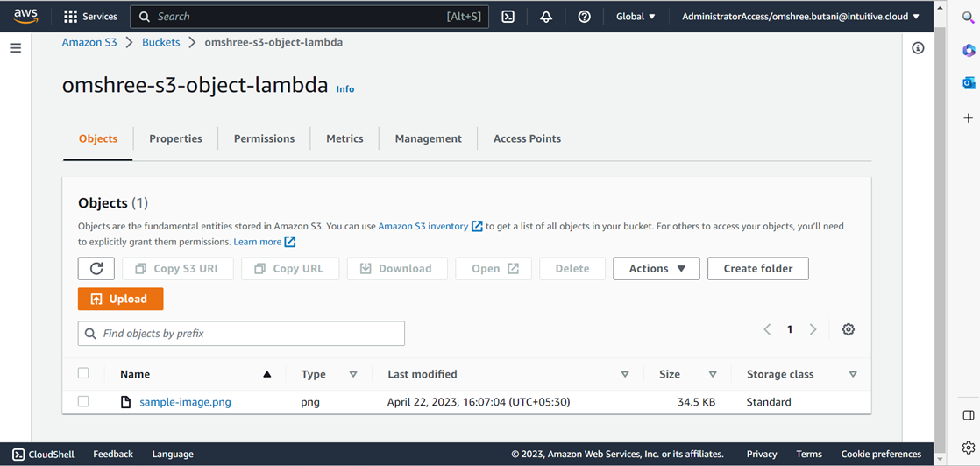Select the sample-image.png row checkbox
The height and width of the screenshot is (466, 980).
point(83,402)
